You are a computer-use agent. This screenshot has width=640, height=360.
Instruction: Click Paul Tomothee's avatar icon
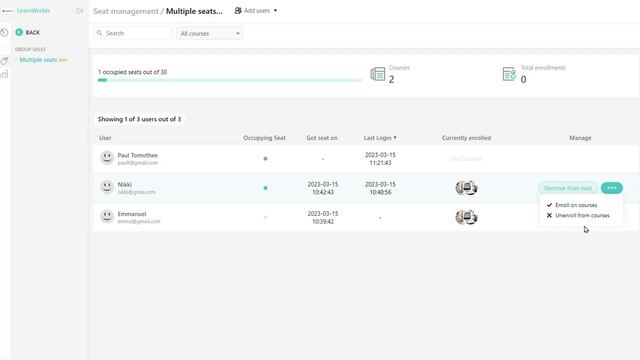107,158
